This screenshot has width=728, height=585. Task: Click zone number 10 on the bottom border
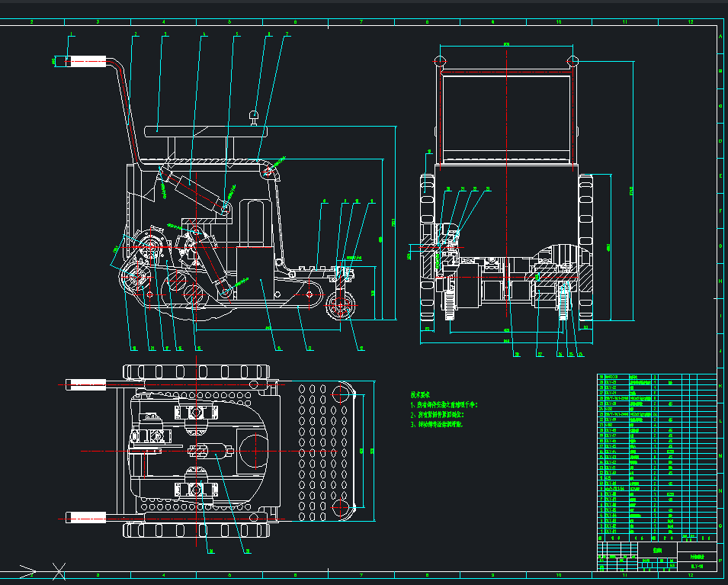559,575
